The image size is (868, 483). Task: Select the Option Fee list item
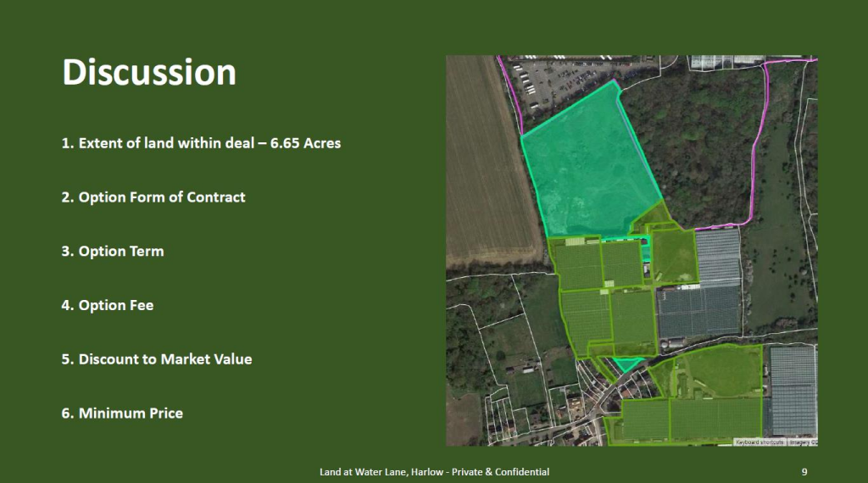point(108,305)
